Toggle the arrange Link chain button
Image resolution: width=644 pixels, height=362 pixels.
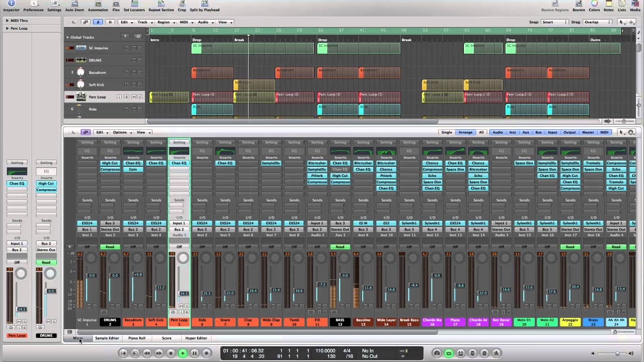point(86,22)
